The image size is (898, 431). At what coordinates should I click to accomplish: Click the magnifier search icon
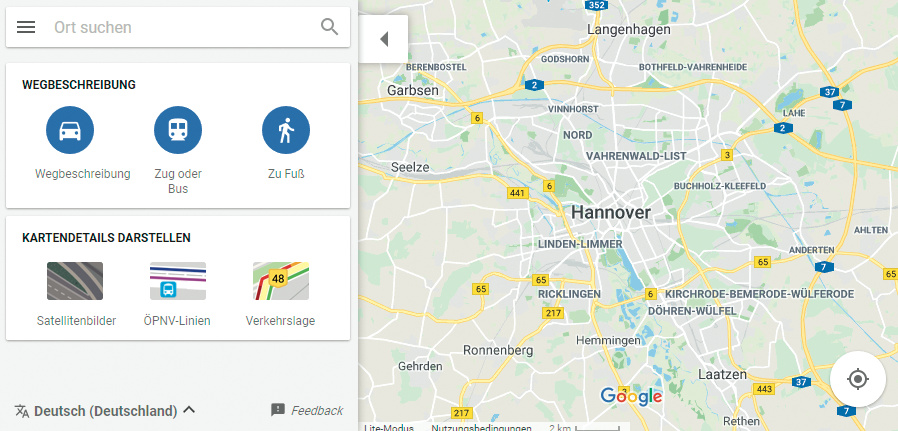329,27
